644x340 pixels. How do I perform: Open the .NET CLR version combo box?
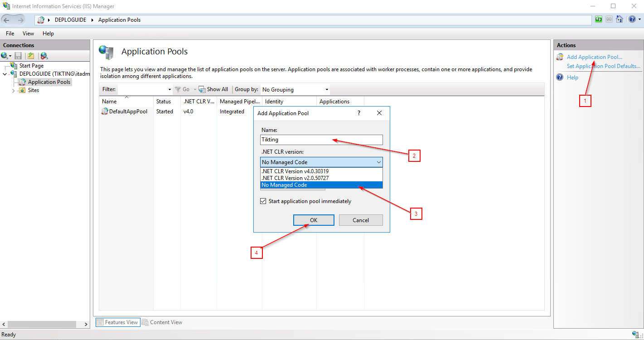coord(321,162)
